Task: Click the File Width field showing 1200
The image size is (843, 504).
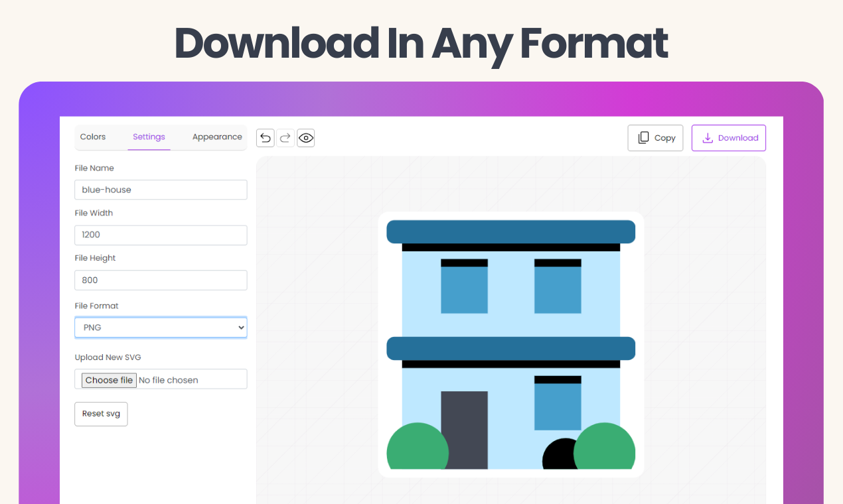Action: [161, 235]
